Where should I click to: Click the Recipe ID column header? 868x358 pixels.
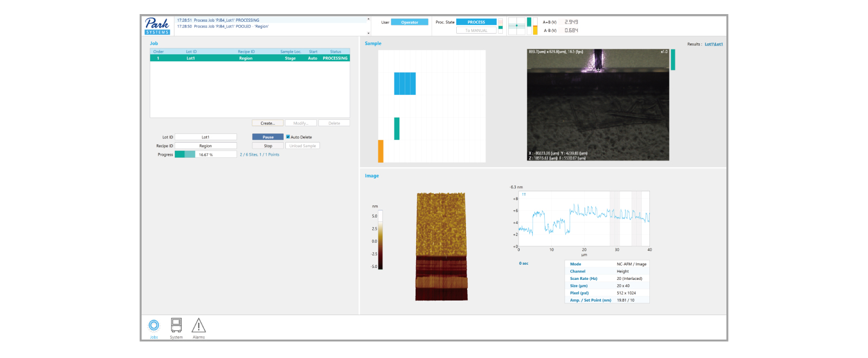(x=246, y=52)
